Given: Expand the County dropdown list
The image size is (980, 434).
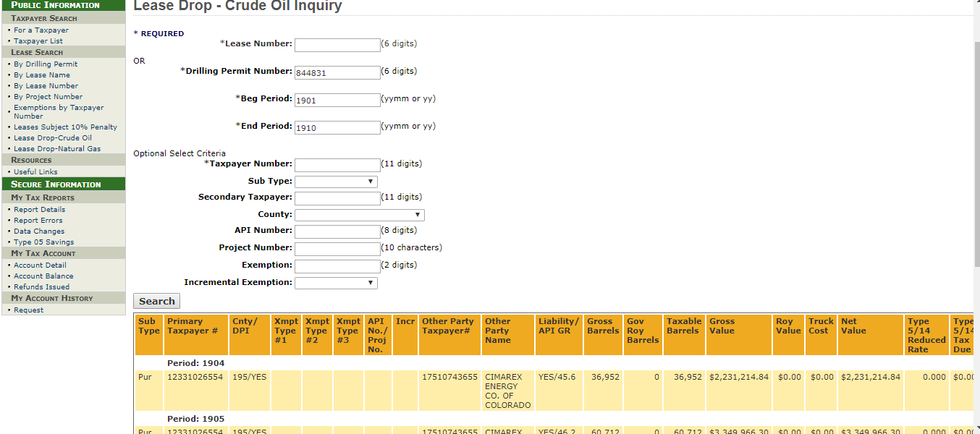Looking at the screenshot, I should click(x=359, y=215).
